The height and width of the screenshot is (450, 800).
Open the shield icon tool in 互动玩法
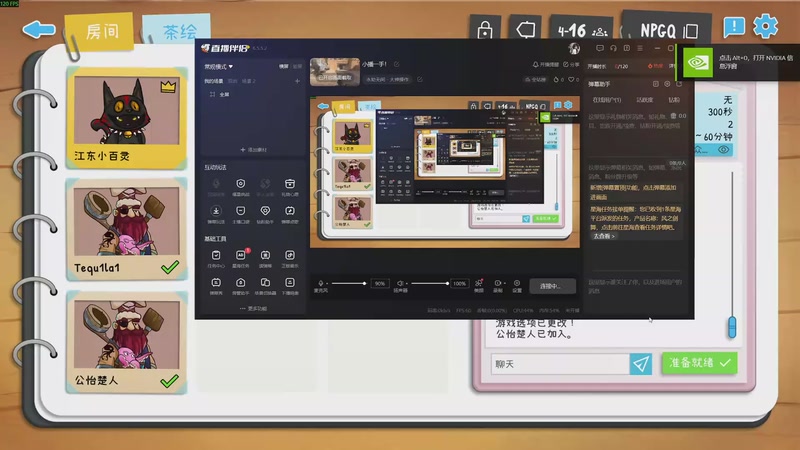(240, 186)
